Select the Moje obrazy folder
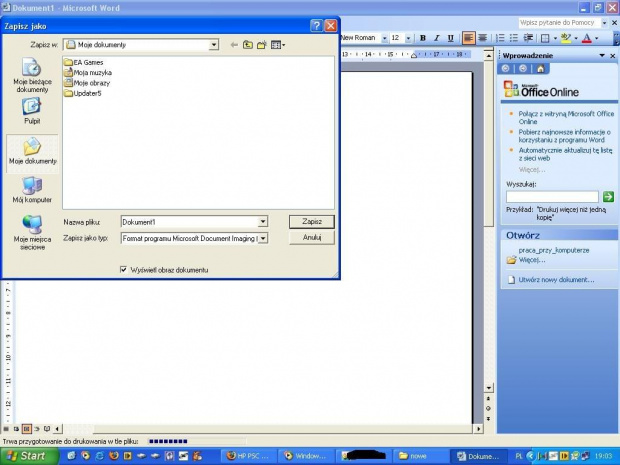This screenshot has height=465, width=620. point(87,83)
